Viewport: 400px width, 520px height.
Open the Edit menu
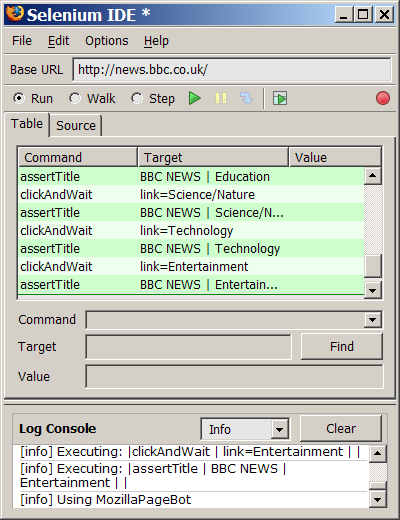[x=58, y=41]
